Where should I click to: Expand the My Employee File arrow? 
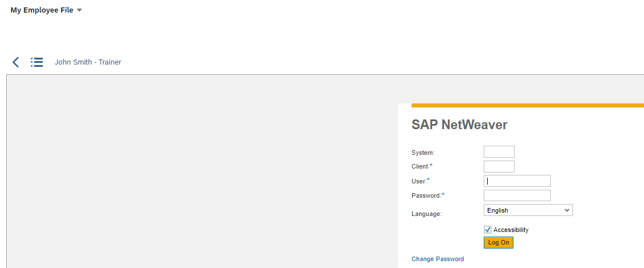click(80, 10)
